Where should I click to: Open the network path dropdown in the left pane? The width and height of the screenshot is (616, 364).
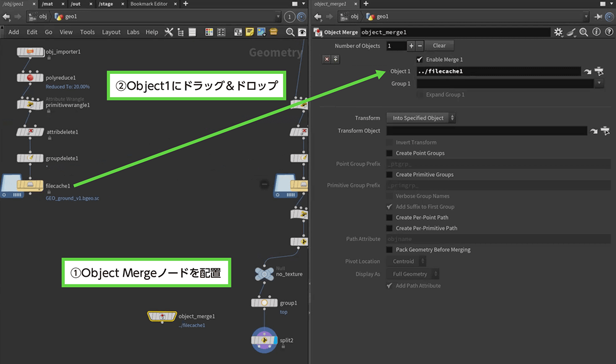279,17
